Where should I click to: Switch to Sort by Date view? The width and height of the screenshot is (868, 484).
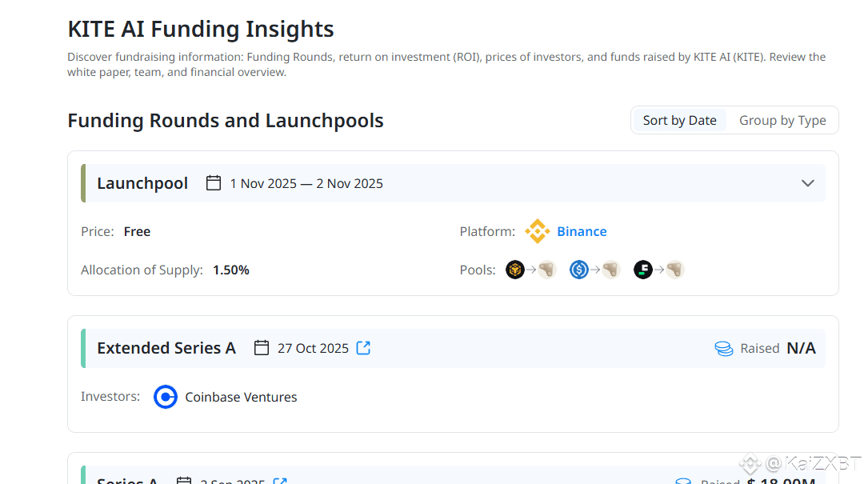coord(679,120)
